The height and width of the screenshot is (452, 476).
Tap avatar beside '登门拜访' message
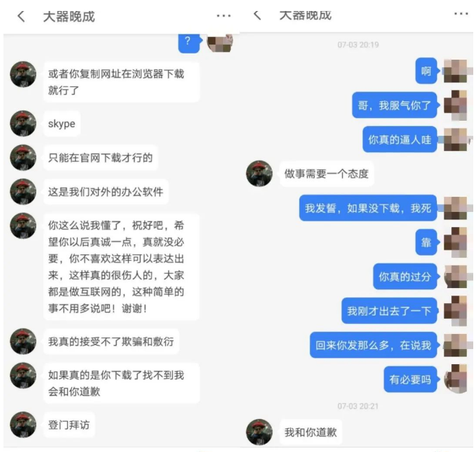(23, 425)
